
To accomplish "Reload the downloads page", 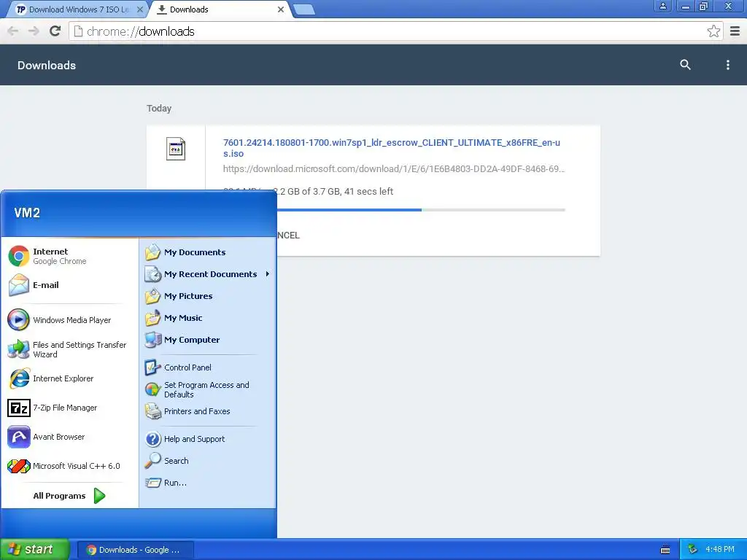I will tap(55, 31).
